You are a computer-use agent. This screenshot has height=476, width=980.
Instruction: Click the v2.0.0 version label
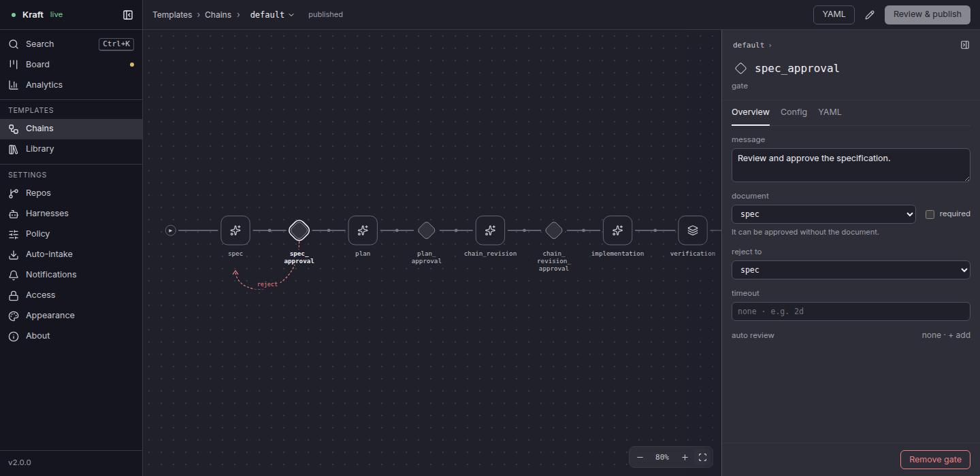[x=20, y=462]
